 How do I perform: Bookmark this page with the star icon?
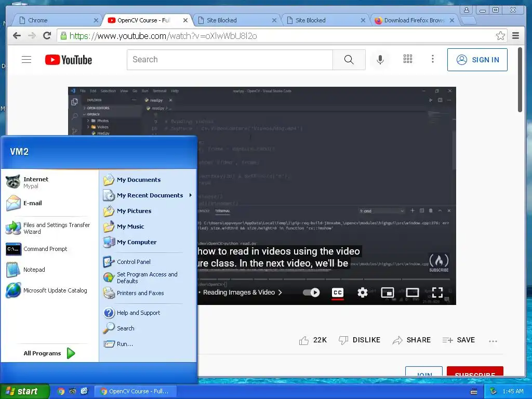pos(500,36)
